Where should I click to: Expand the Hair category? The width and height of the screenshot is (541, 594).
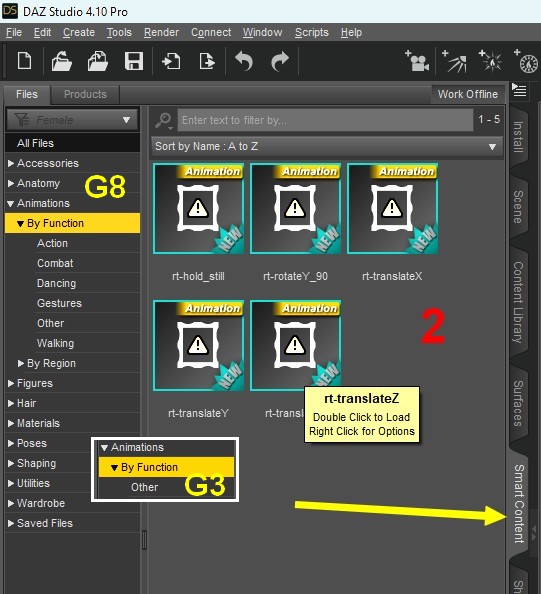(11, 403)
